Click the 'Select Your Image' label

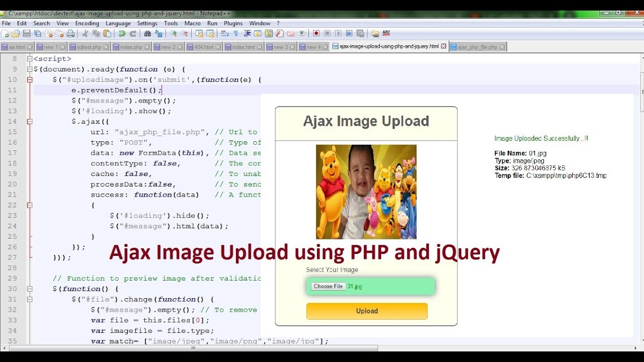coord(332,269)
